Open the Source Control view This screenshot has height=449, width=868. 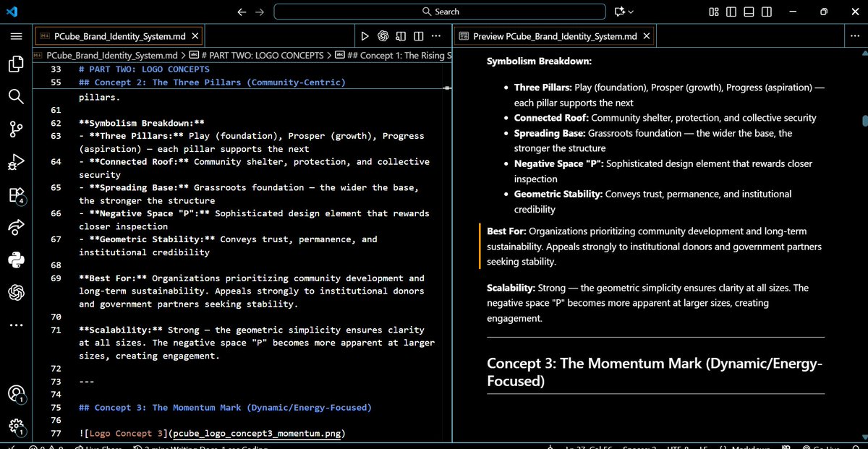(x=16, y=129)
